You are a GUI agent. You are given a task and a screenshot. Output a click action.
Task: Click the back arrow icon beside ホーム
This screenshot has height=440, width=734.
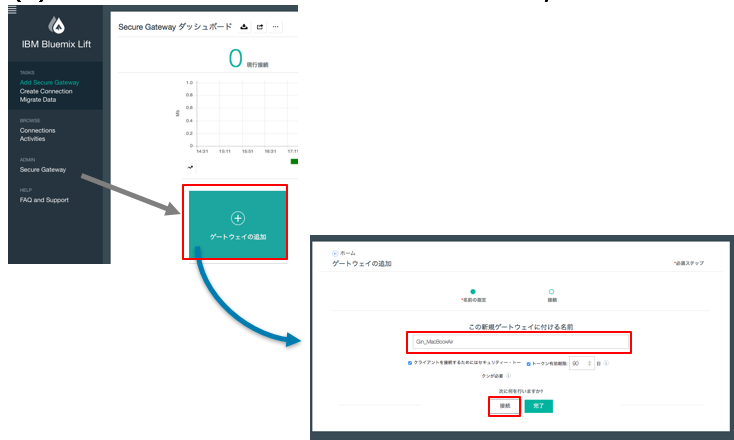335,253
